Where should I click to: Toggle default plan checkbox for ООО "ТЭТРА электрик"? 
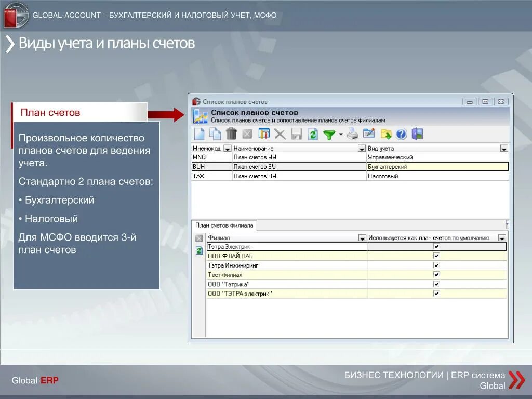tap(436, 294)
